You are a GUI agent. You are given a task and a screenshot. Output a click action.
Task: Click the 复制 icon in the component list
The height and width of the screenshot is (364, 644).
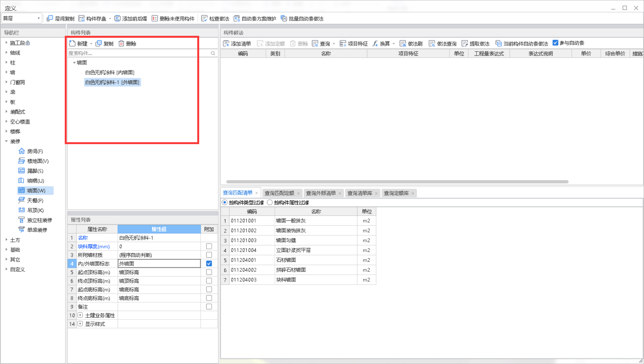(x=99, y=43)
